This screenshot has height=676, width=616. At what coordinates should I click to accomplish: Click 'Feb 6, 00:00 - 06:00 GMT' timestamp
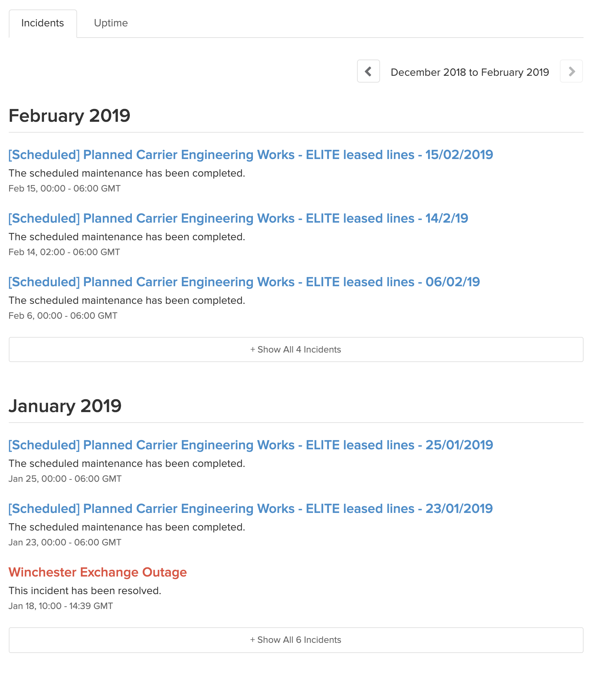tap(63, 316)
